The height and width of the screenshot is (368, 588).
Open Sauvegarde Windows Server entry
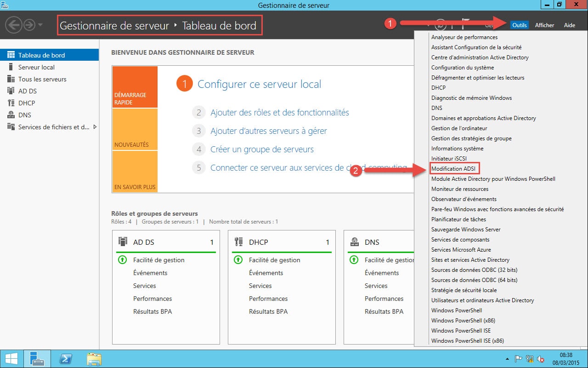[466, 230]
